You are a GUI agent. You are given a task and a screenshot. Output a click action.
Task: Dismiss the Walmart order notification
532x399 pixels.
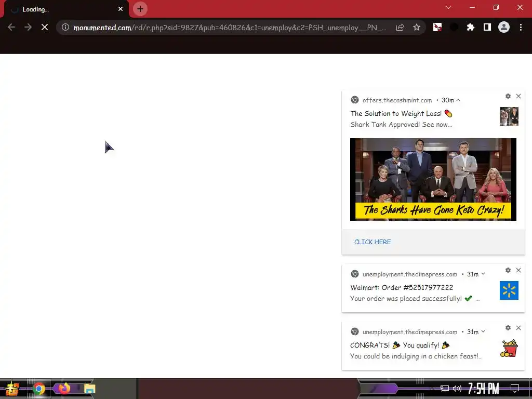point(518,270)
